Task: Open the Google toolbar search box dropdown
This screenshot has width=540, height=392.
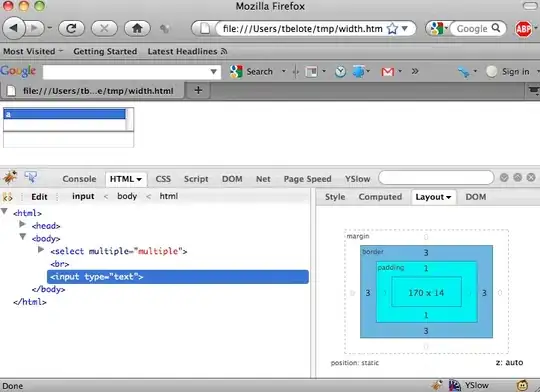Action: [x=214, y=72]
